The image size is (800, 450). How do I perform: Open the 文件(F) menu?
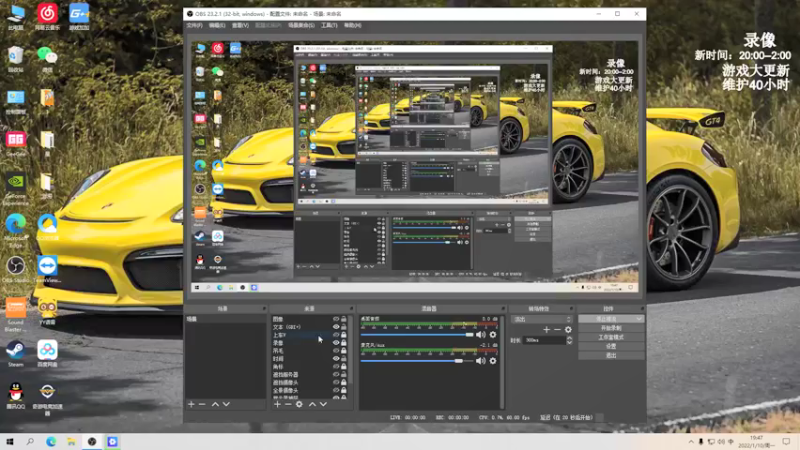pos(195,25)
